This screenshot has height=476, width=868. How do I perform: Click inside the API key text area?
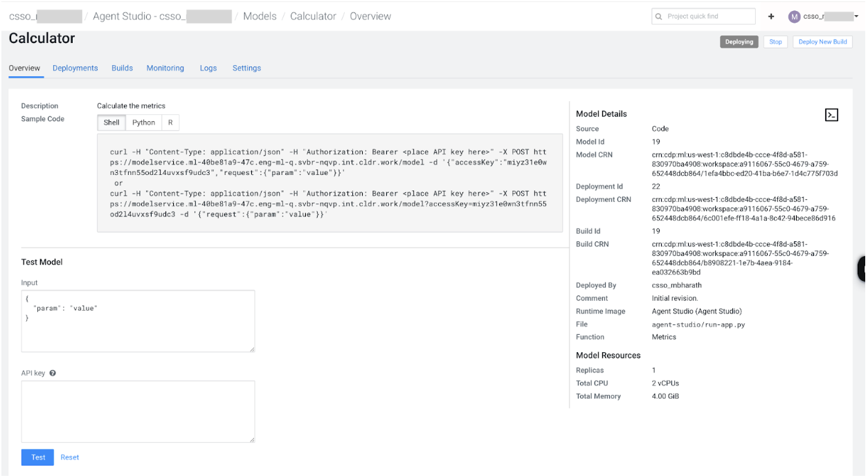pos(138,411)
